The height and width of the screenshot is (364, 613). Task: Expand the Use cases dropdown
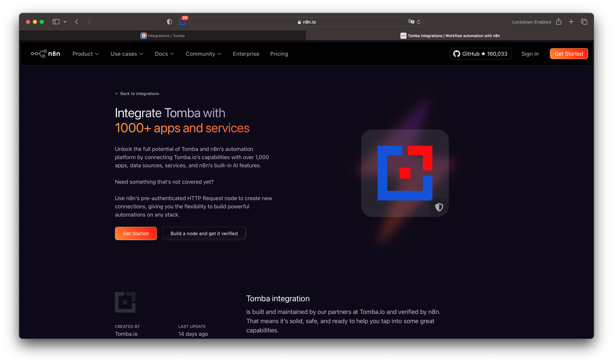[x=127, y=54]
